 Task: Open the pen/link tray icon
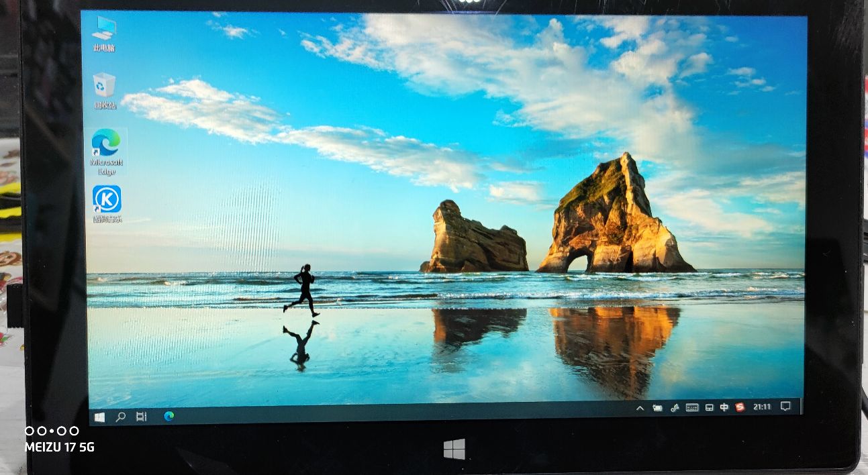pos(675,407)
